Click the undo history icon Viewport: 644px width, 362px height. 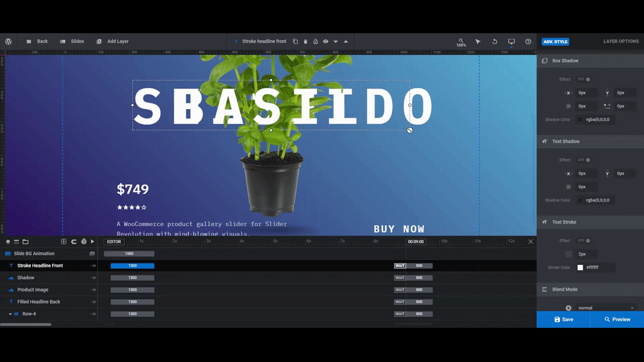click(495, 42)
